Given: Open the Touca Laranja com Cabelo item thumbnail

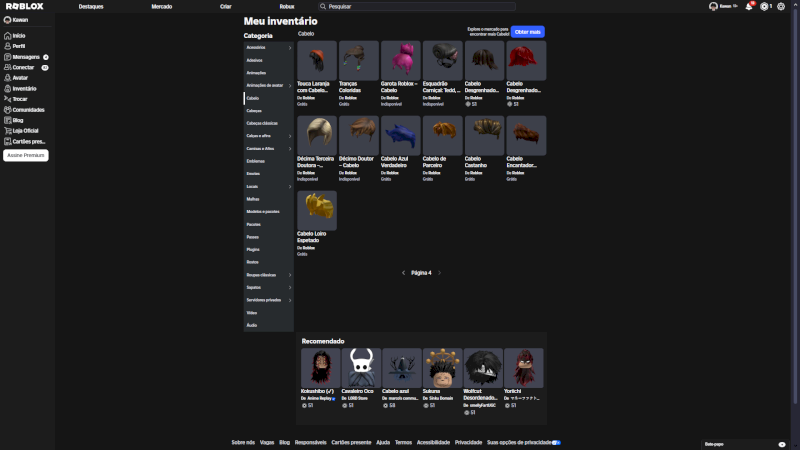Looking at the screenshot, I should 317,61.
